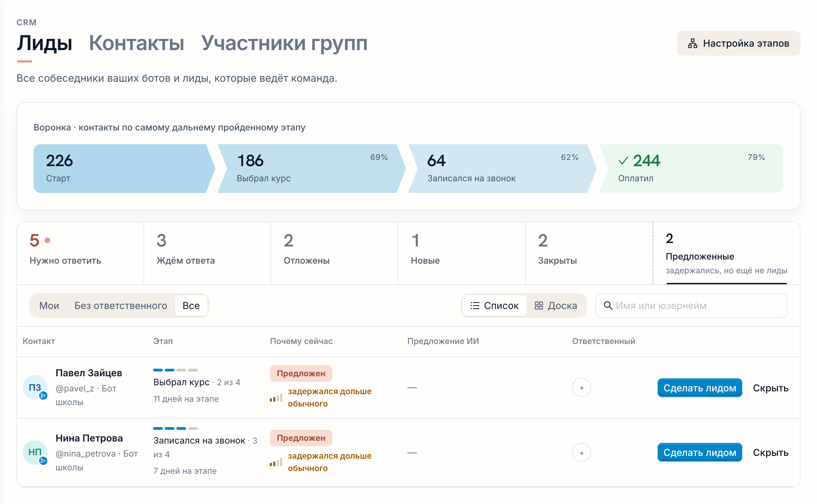
Task: Assign responsible for Нина Петрова plus icon
Action: [582, 453]
